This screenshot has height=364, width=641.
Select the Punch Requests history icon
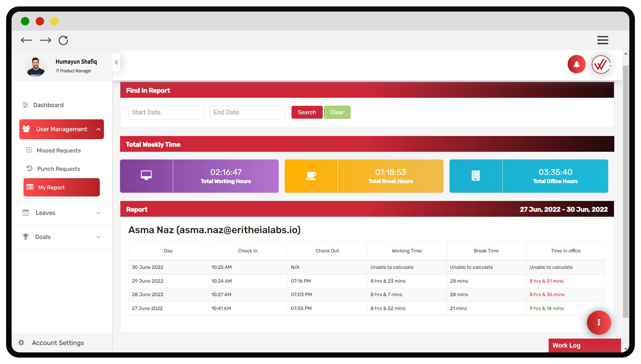tap(29, 168)
